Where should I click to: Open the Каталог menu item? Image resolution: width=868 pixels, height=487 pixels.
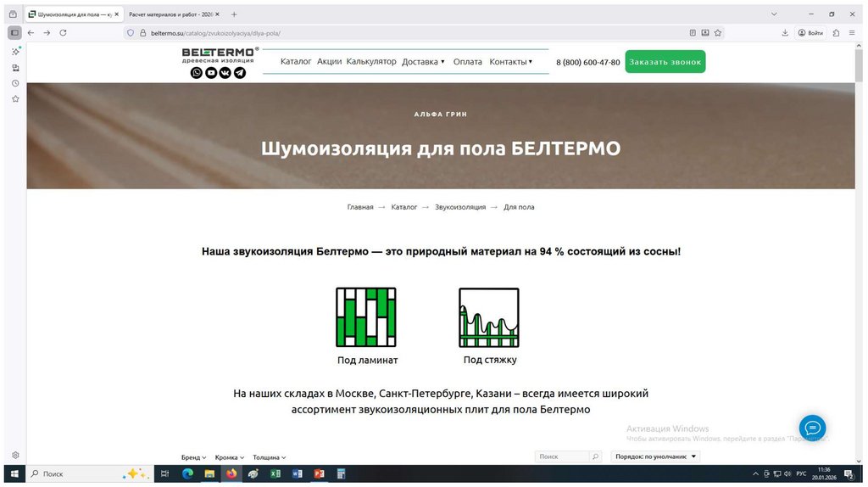pos(296,61)
